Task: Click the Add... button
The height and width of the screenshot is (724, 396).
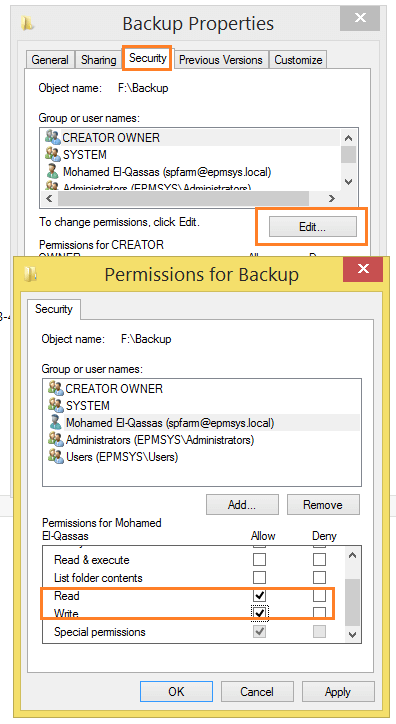Action: click(x=242, y=505)
